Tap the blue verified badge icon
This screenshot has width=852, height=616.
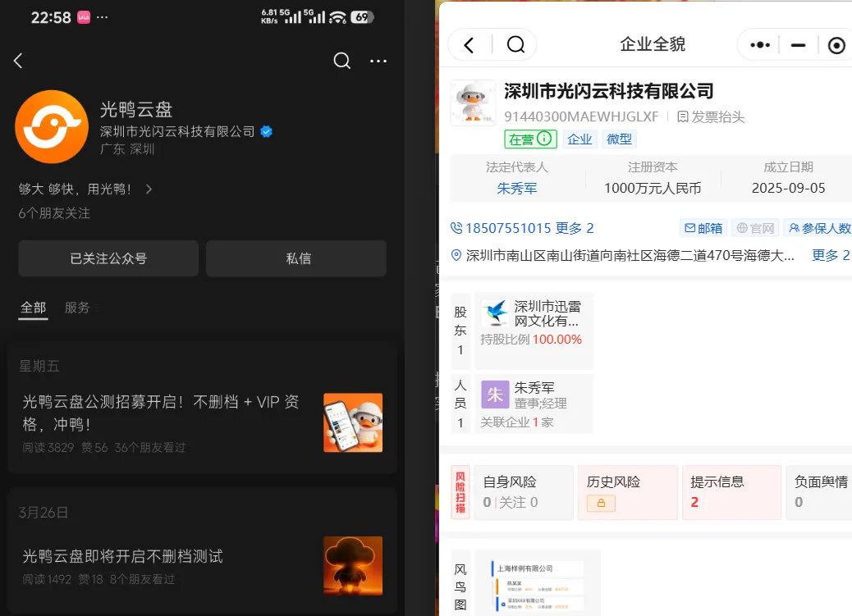[x=266, y=131]
